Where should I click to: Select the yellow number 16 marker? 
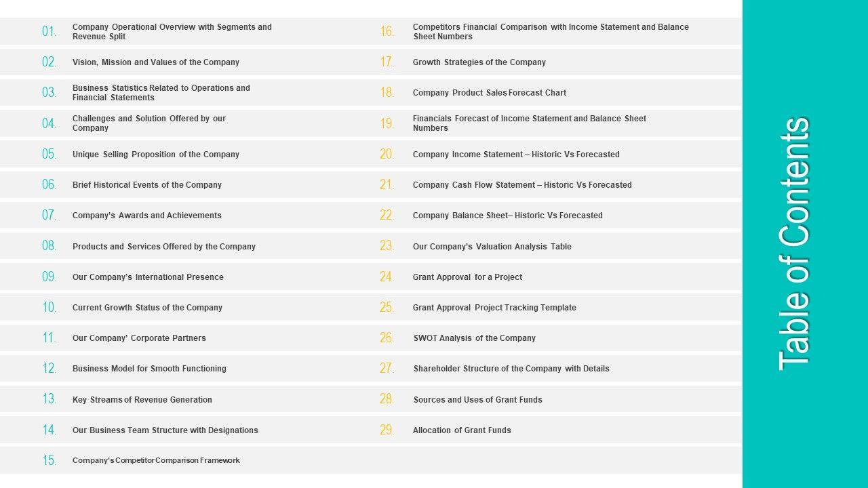387,32
